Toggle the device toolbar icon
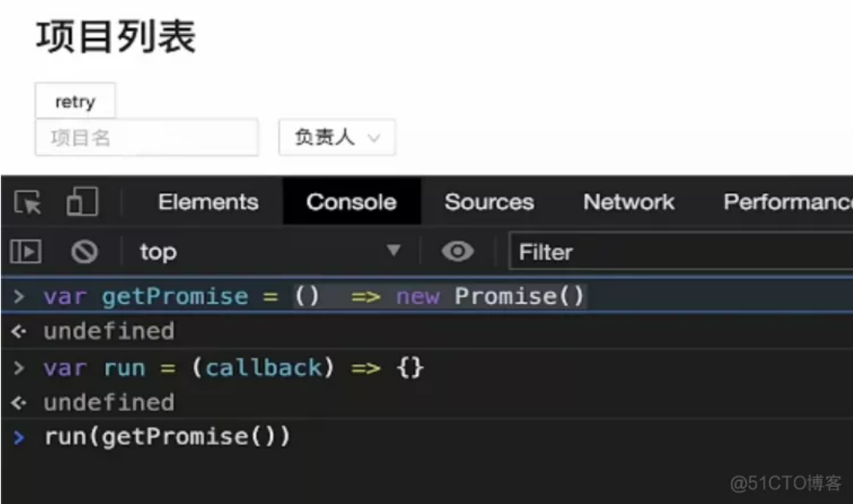The width and height of the screenshot is (853, 504). coord(80,202)
